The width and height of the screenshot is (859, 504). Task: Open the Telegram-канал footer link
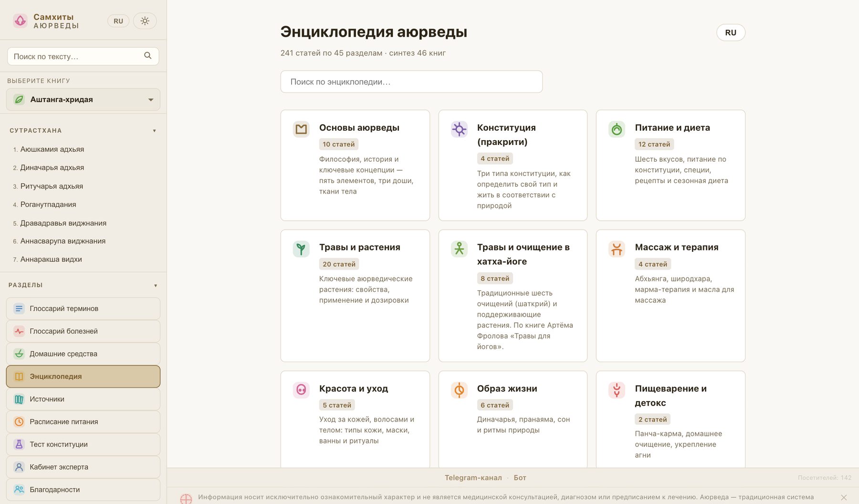point(473,478)
